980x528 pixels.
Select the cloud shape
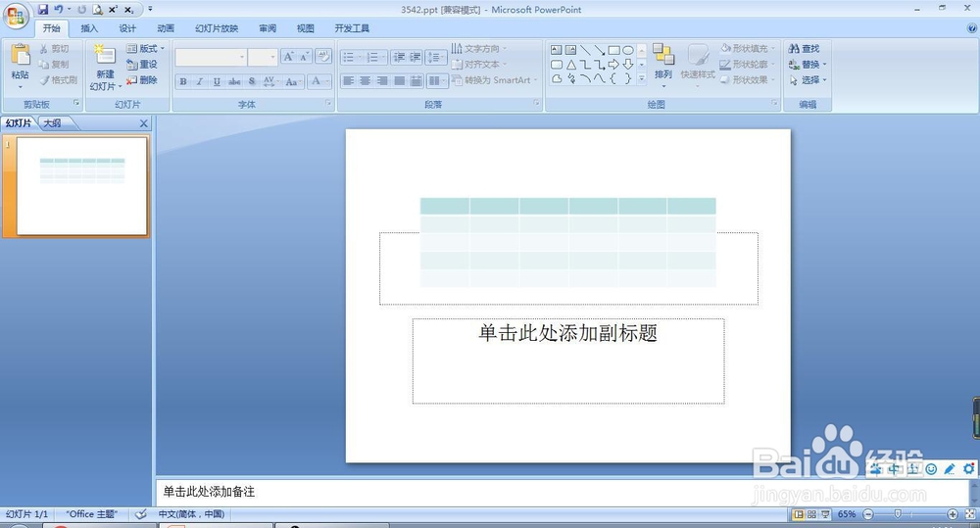(x=557, y=78)
